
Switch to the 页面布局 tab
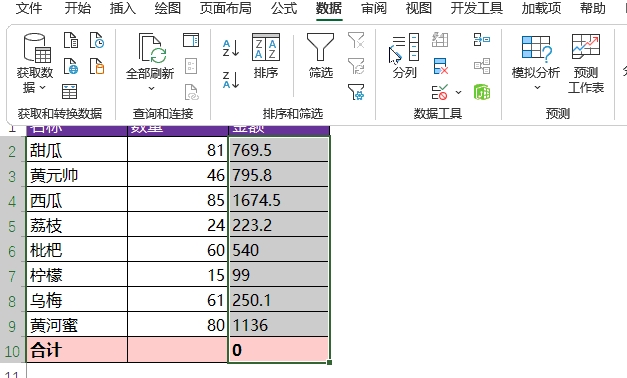pos(226,8)
